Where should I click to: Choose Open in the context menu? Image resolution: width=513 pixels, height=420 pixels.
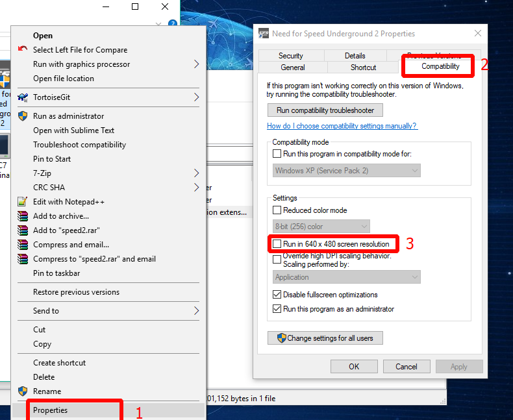[x=108, y=35]
